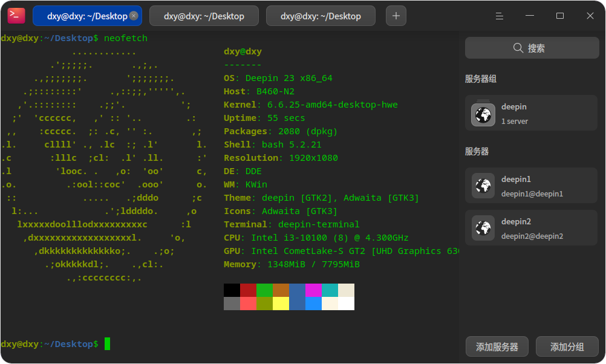Click the GPU Intel CometLake-S line
This screenshot has height=364, width=606.
click(x=341, y=251)
